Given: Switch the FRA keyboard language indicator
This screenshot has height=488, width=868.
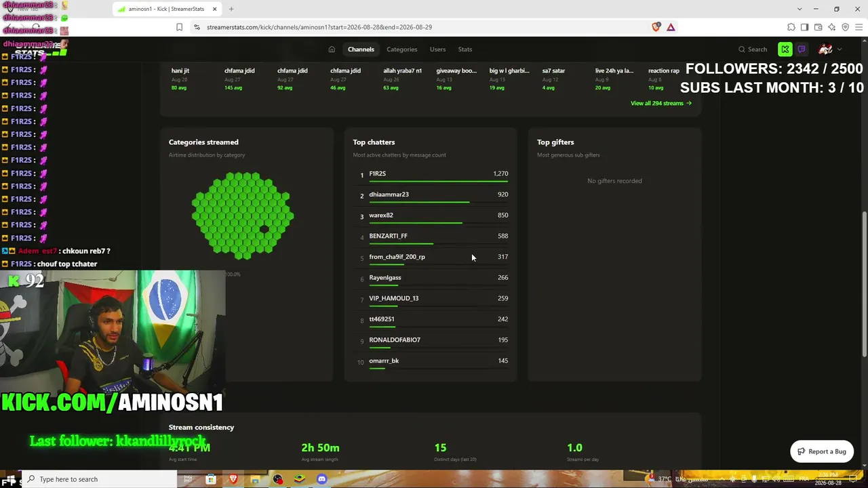Looking at the screenshot, I should coord(804,479).
